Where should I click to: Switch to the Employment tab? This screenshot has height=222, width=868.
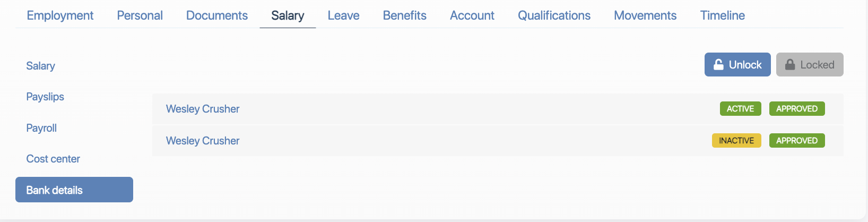(60, 15)
